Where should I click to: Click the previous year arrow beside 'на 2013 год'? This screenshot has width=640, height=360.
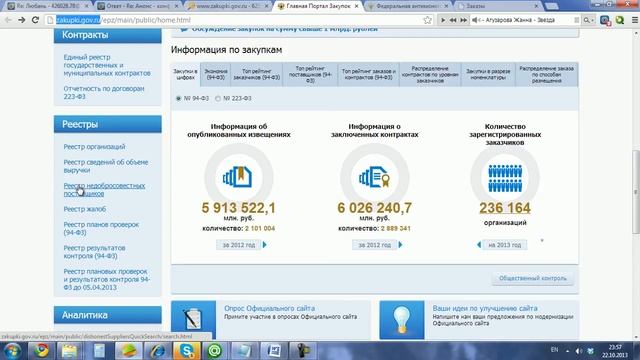click(x=479, y=245)
